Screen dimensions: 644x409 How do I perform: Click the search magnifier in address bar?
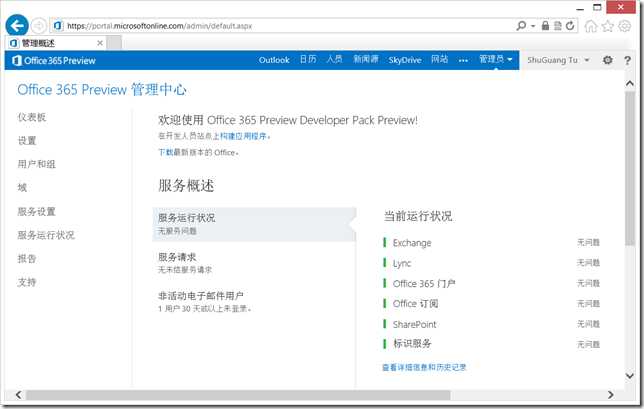521,25
